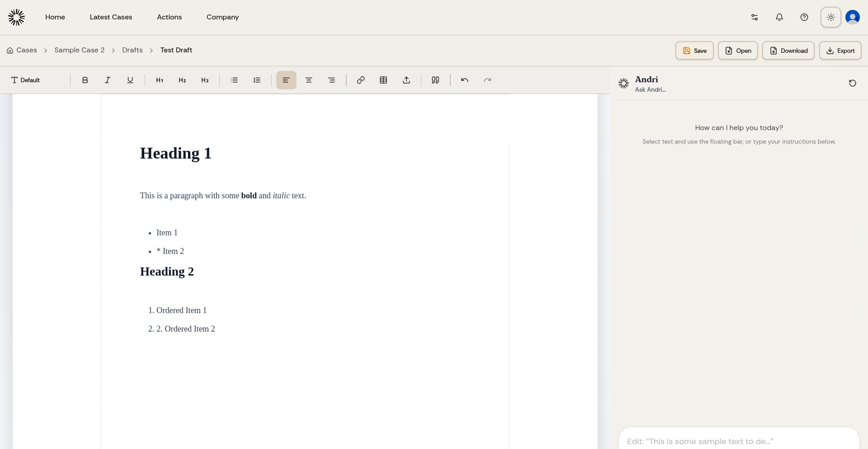Image resolution: width=868 pixels, height=449 pixels.
Task: Insert a hyperlink using the link icon
Action: 361,80
